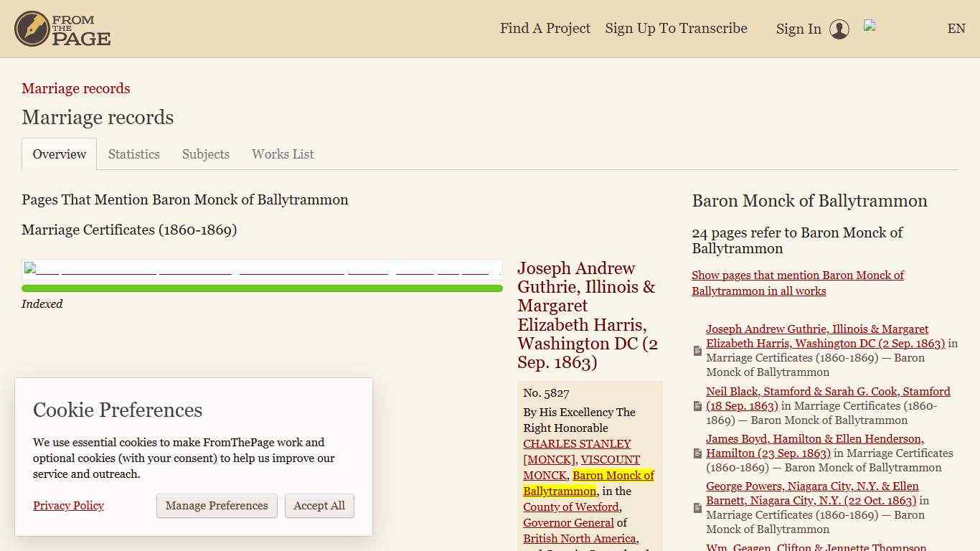Click page icon beside Joseph Andrew Guthrie entry
980x551 pixels.
click(697, 351)
